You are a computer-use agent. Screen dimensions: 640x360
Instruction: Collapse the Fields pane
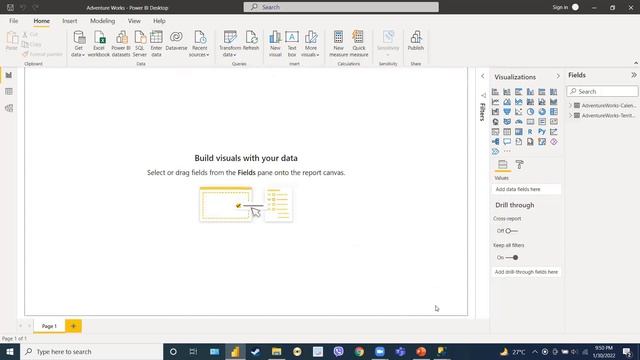coord(633,75)
